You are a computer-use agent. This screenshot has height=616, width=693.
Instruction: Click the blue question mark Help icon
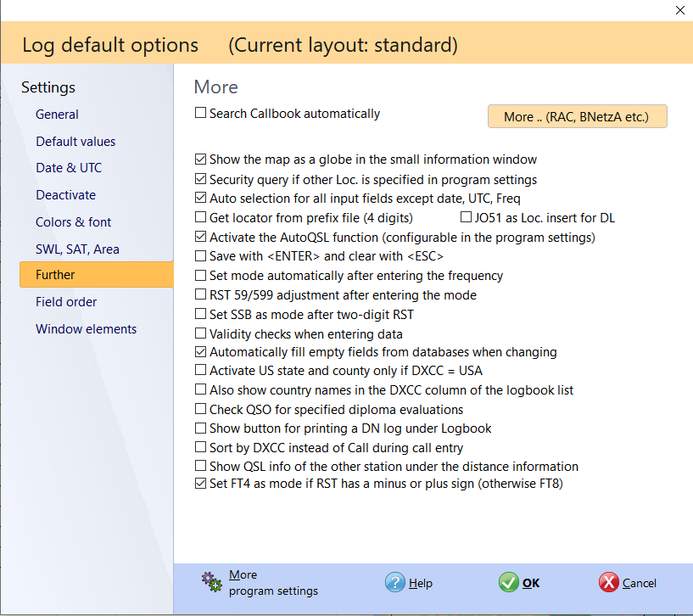point(394,582)
